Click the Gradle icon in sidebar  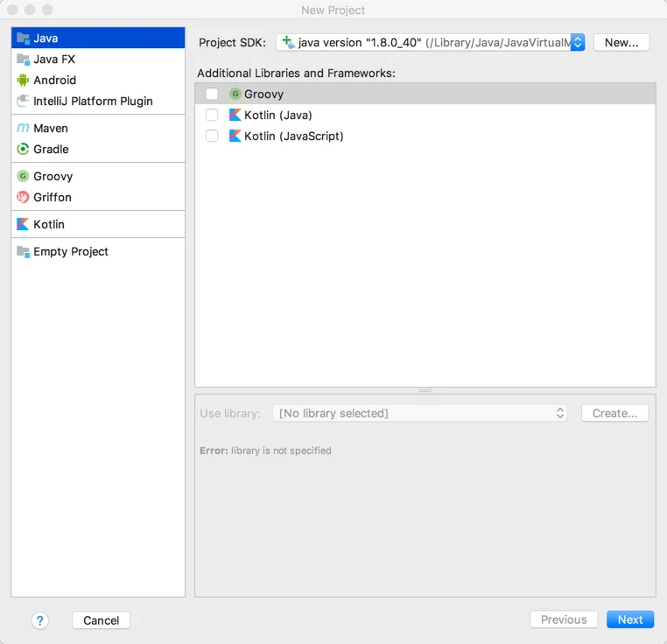coord(23,149)
